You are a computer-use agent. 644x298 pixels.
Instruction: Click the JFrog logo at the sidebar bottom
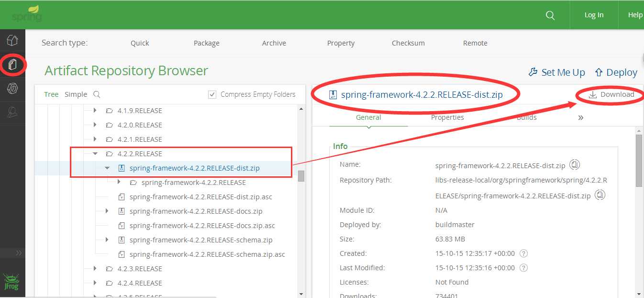point(11,282)
